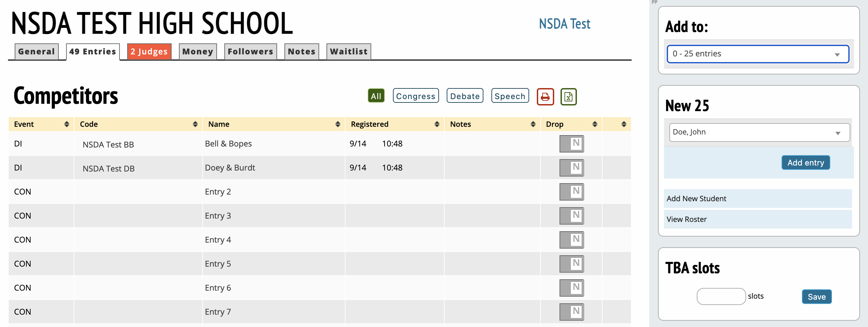Sort by the Notes column arrows

[532, 124]
